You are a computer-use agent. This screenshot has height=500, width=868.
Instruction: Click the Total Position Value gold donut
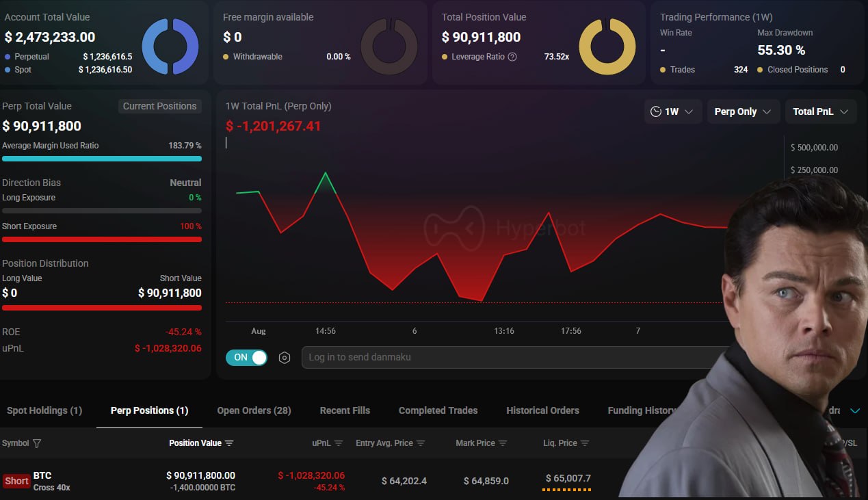pos(607,47)
